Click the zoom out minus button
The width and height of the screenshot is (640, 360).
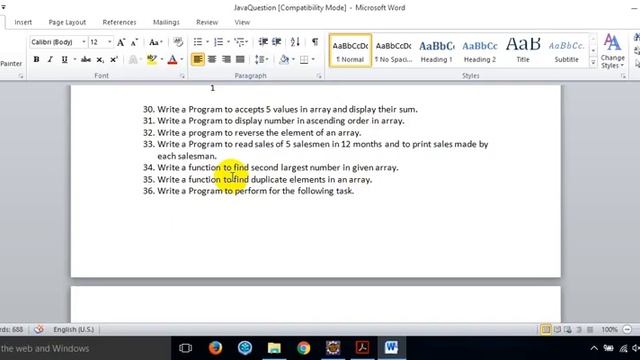[627, 329]
